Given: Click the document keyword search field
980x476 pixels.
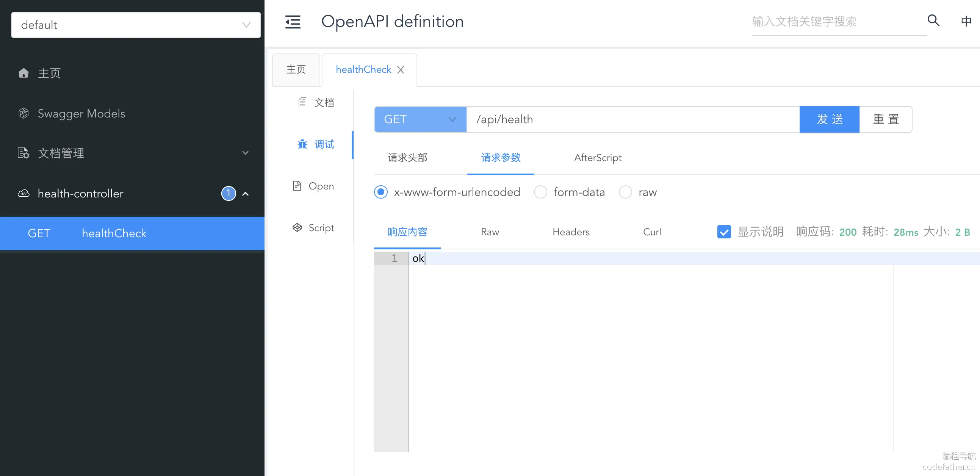Looking at the screenshot, I should click(839, 21).
